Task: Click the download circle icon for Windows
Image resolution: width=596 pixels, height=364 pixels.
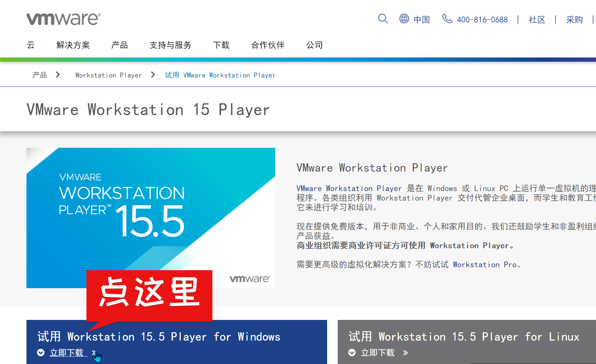Action: (x=41, y=352)
